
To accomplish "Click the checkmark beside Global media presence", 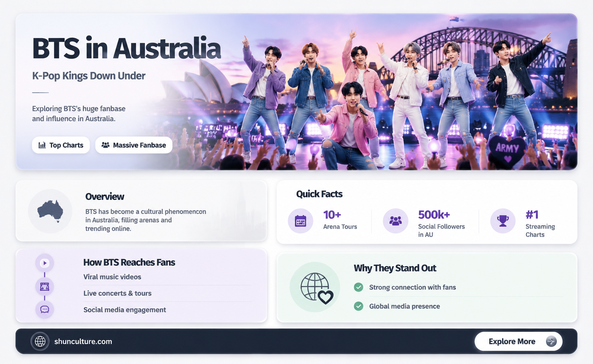I will point(358,306).
